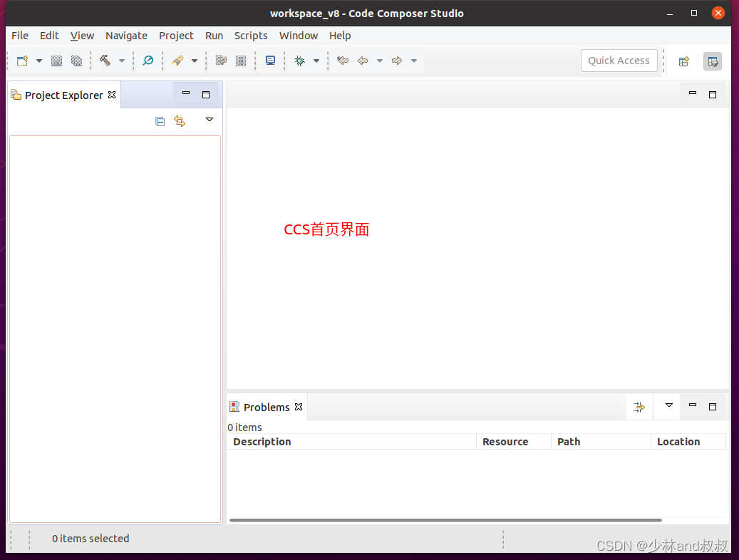This screenshot has height=560, width=739.
Task: Open the File menu
Action: [20, 36]
